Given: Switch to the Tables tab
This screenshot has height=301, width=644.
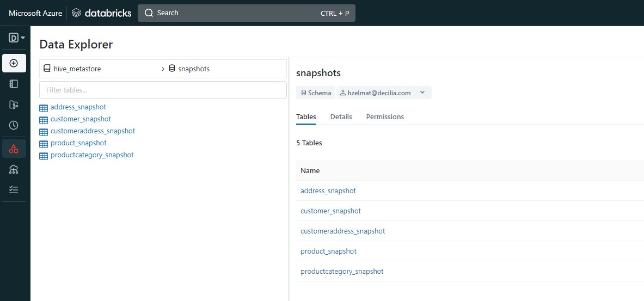Looking at the screenshot, I should click(306, 117).
